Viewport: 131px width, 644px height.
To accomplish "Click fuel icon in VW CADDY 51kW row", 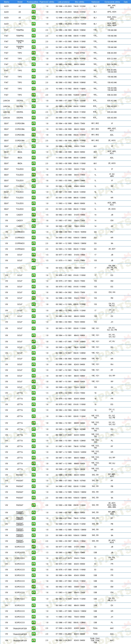I will (x=34, y=215).
